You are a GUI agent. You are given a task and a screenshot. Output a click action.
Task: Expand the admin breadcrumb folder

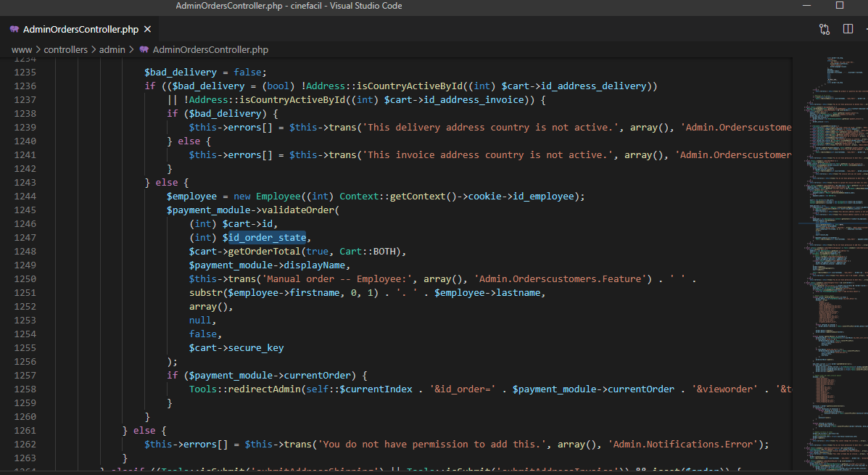112,50
